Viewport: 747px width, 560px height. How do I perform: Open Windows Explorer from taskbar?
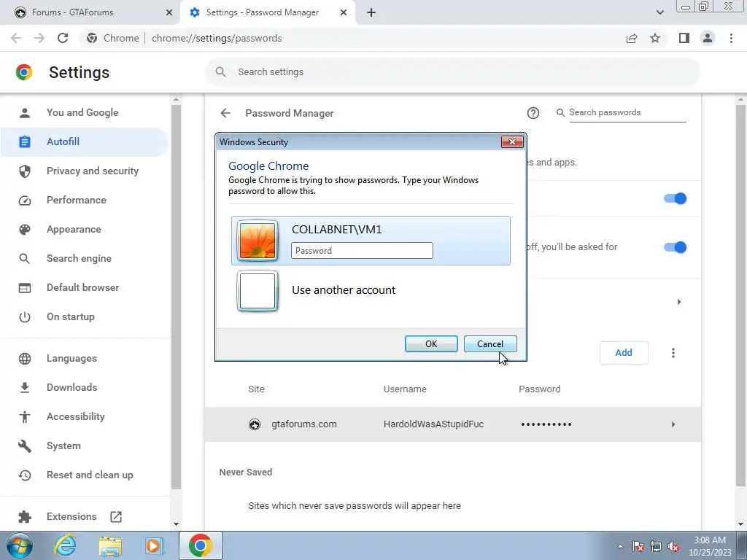point(110,545)
